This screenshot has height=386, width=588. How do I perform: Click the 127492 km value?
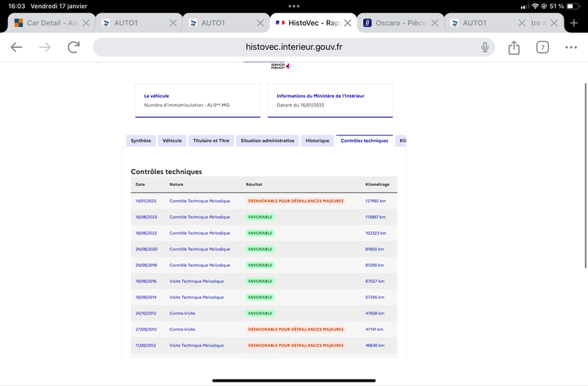tap(376, 201)
